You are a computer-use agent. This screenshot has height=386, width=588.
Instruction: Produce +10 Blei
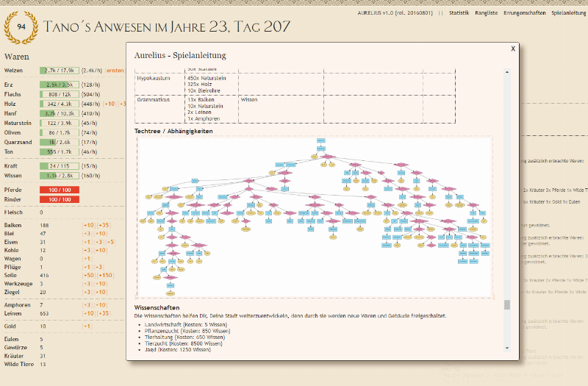[x=100, y=234]
